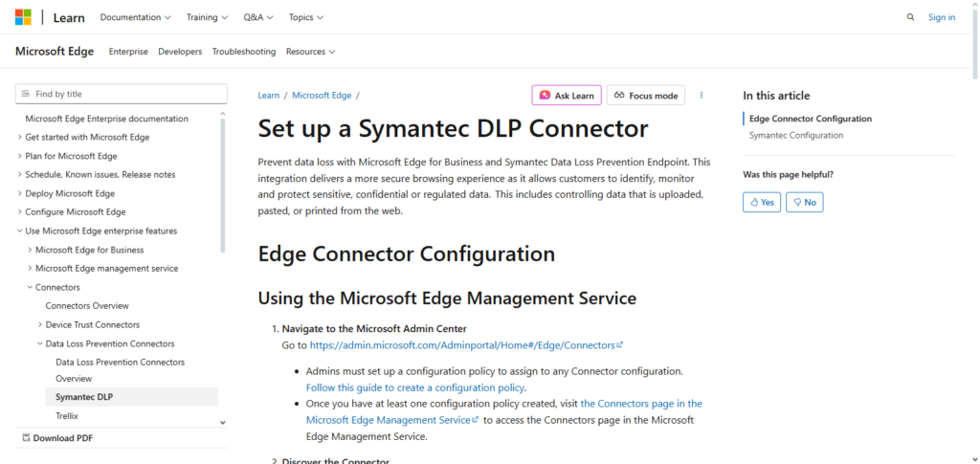
Task: Click the sidebar scroll up arrow
Action: [x=223, y=114]
